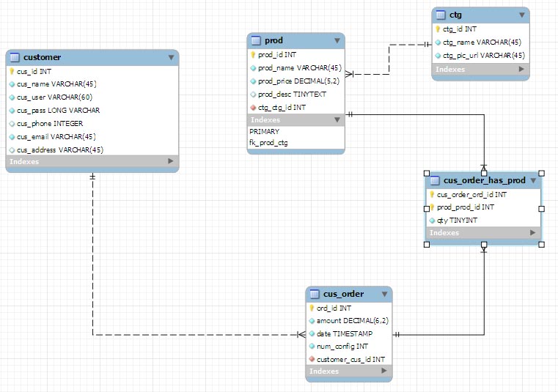
Task: Click the customer table icon
Action: tap(15, 57)
